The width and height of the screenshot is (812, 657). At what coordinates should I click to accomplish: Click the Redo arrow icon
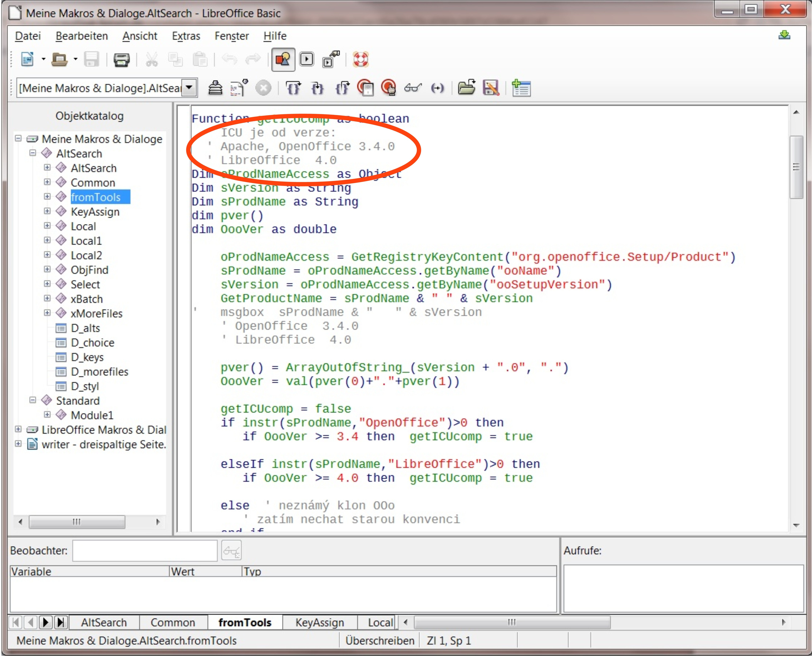click(253, 59)
